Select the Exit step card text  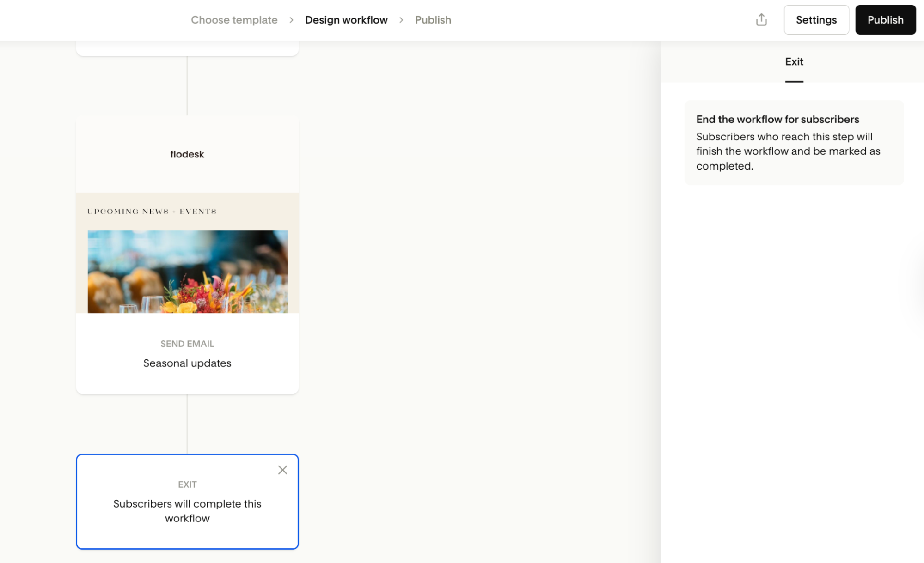(x=187, y=511)
